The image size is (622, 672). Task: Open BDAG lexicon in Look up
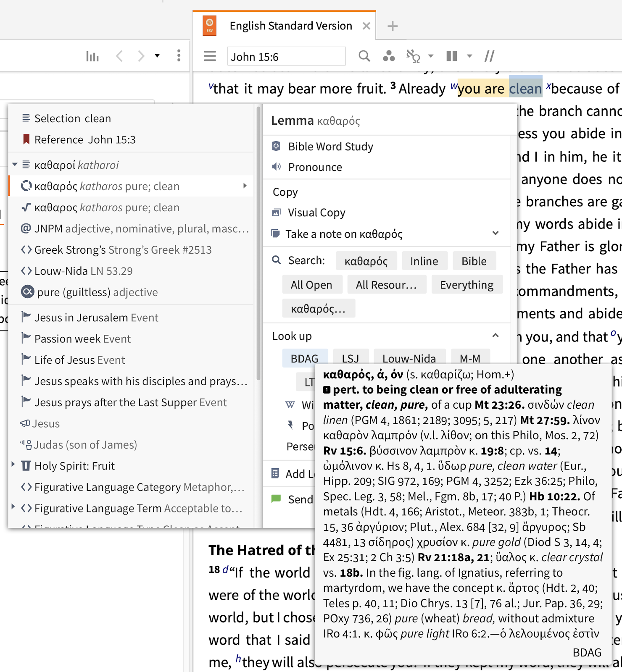[x=305, y=358]
